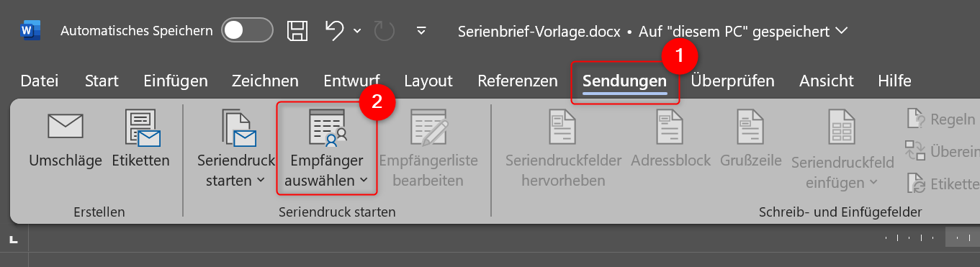Screen dimensions: 980x267
Task: Click the Word application icon
Action: 30,31
